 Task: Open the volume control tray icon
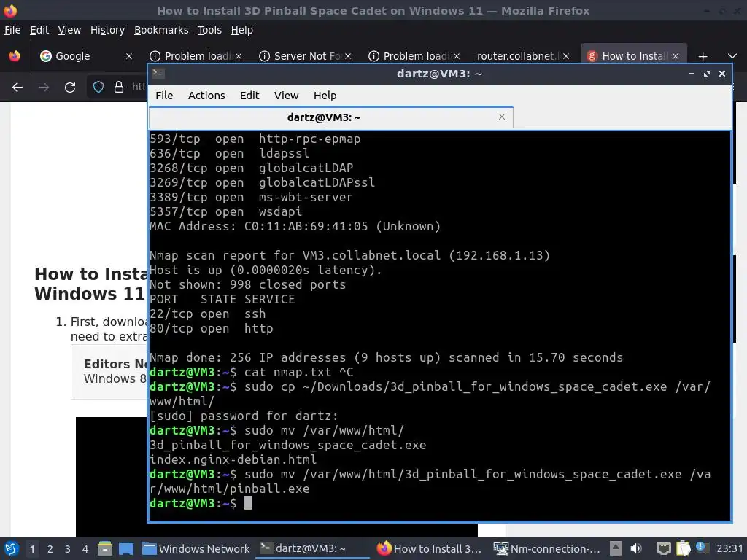[636, 548]
